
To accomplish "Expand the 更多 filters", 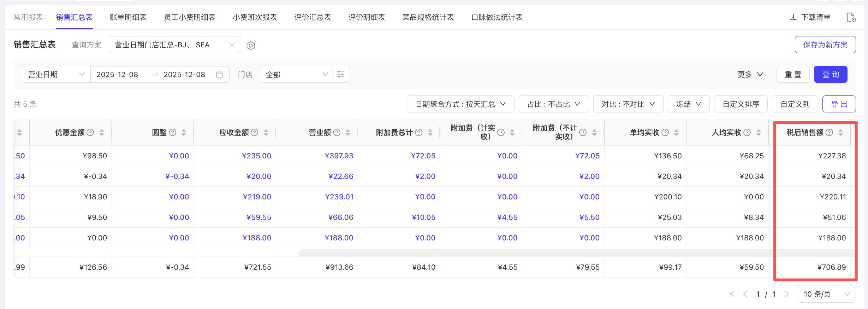I will click(750, 75).
